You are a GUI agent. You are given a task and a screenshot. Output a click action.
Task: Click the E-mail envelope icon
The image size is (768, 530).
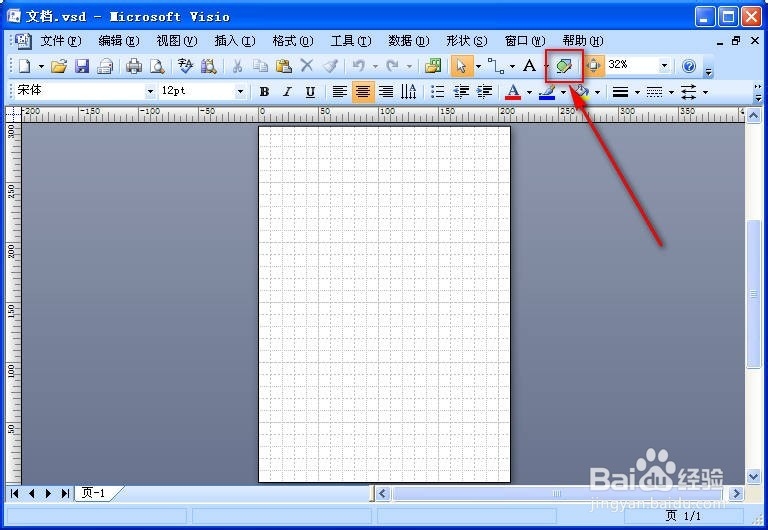point(105,66)
